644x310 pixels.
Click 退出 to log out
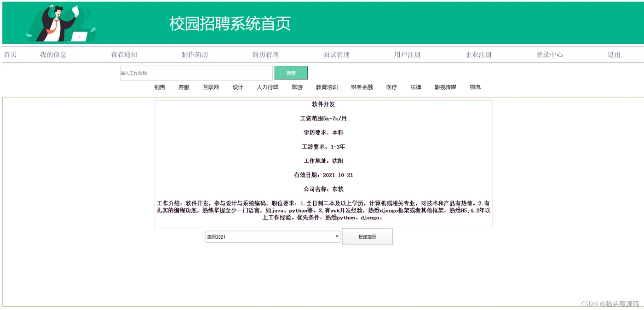613,54
